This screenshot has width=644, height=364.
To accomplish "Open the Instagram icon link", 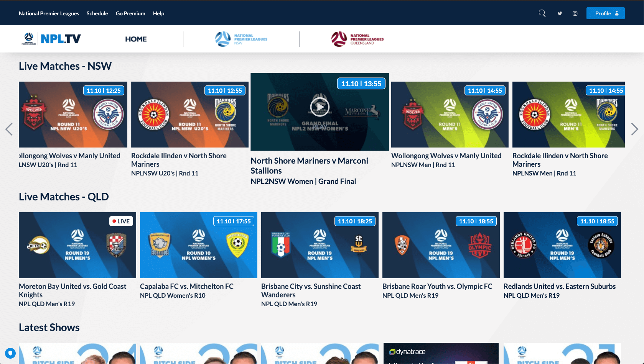I will [x=575, y=13].
